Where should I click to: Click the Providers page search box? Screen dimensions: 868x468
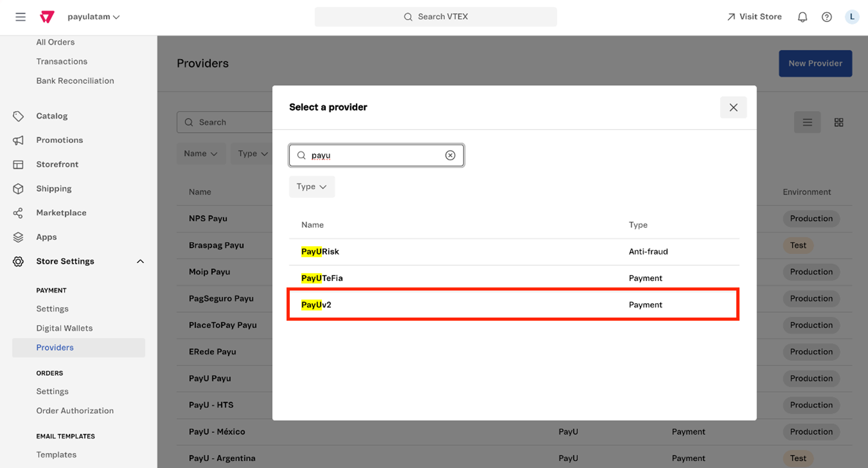(x=226, y=122)
